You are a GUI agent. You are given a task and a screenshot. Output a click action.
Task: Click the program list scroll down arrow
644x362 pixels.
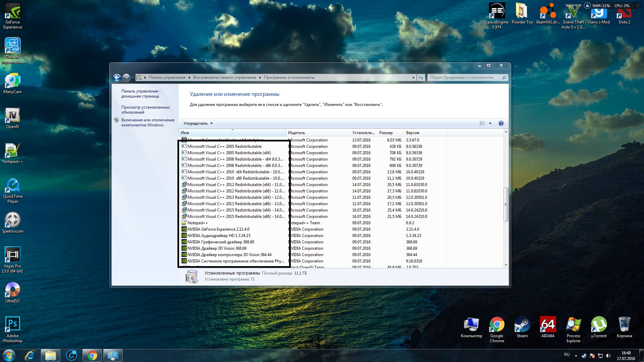coord(506,265)
